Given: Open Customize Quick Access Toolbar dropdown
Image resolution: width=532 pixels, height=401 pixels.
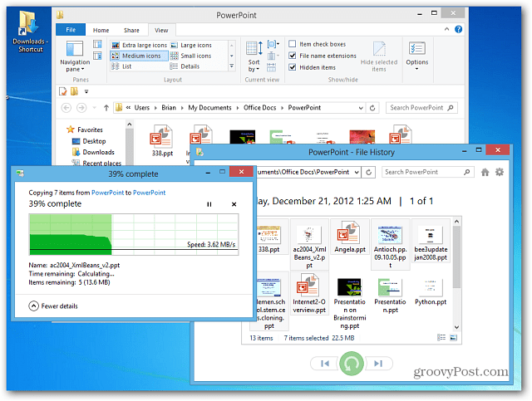Looking at the screenshot, I should tap(86, 91).
